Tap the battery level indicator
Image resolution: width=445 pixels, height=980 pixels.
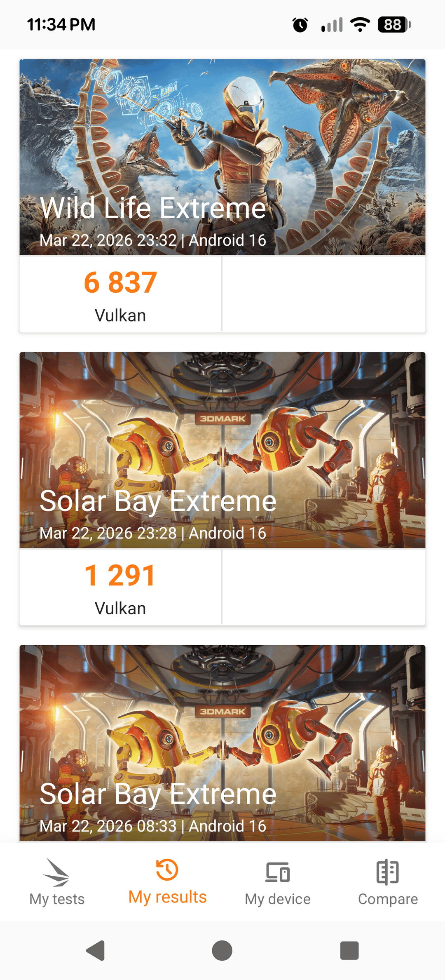[x=394, y=25]
